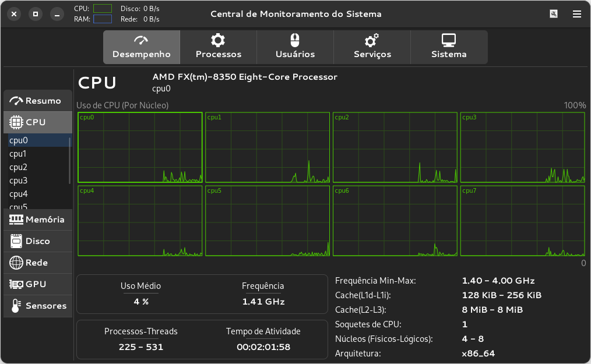Show the Disco drive statistics

click(38, 241)
